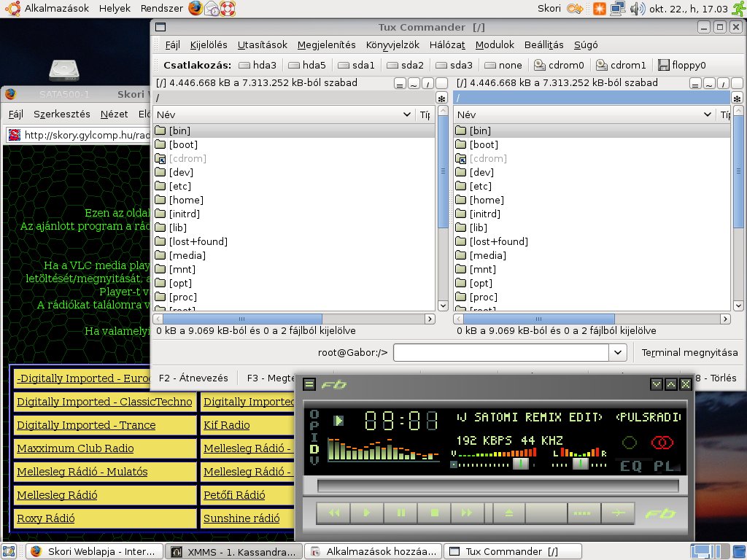This screenshot has width=747, height=560.
Task: Stop the XMMS playback
Action: pos(434,513)
